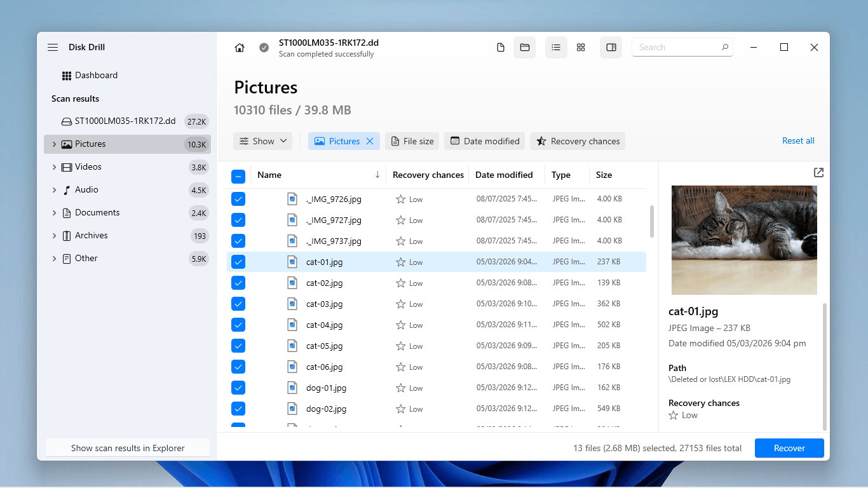Uncheck the ._IMG_9726.jpg checkbox
This screenshot has height=488, width=868.
tap(238, 199)
